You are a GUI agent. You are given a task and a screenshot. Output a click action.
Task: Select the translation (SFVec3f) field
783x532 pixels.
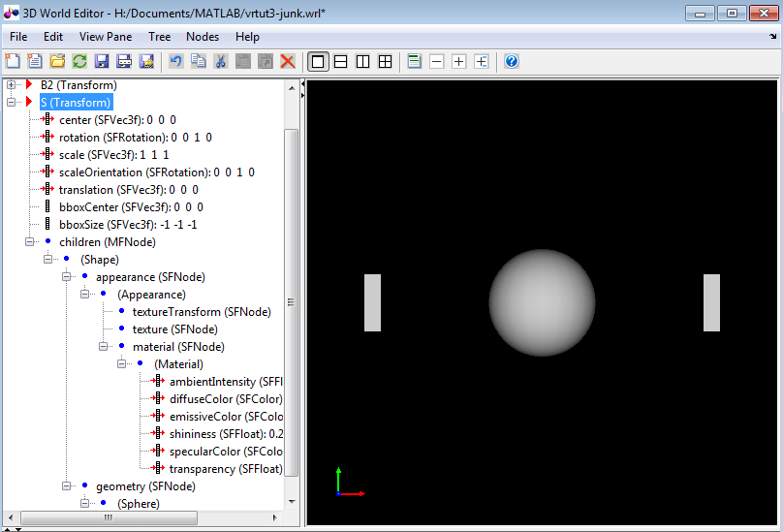(x=128, y=190)
